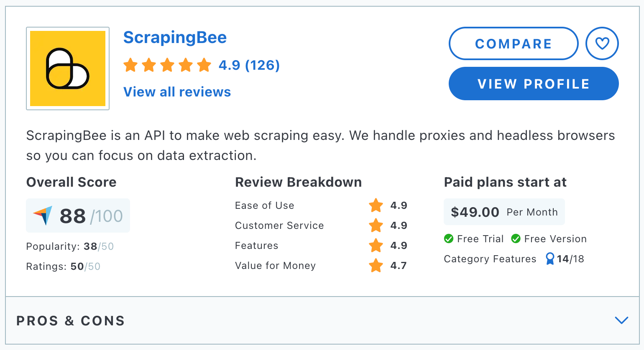
Task: Click the 4.9 (126) rating link
Action: click(249, 65)
